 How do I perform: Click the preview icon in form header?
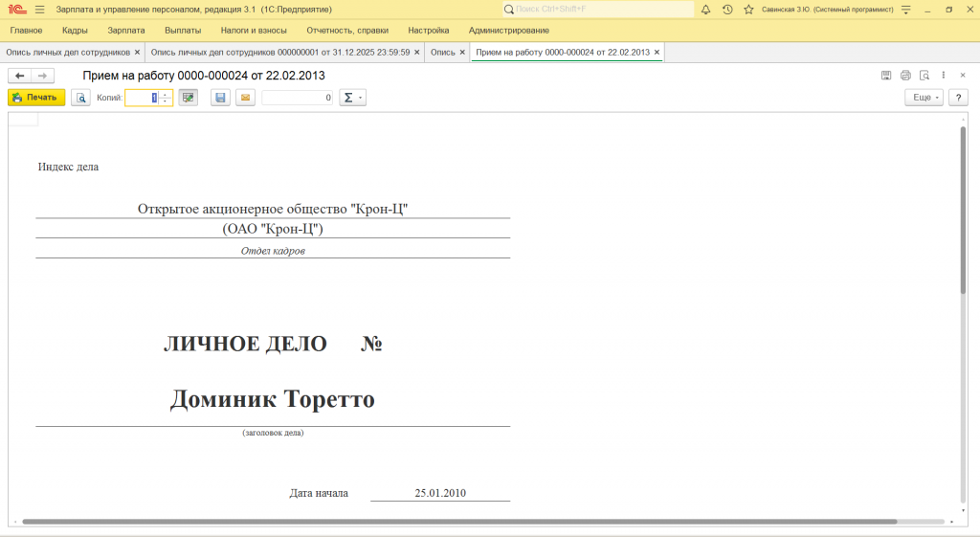point(924,76)
